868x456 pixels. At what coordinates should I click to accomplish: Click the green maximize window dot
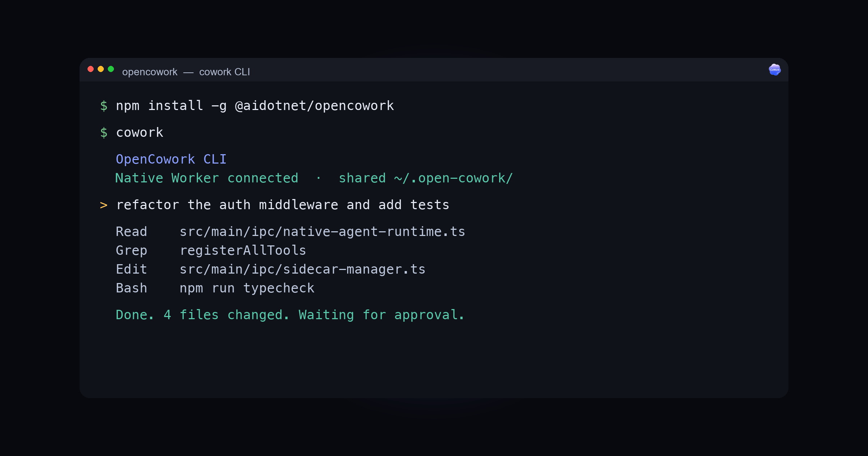pyautogui.click(x=111, y=69)
